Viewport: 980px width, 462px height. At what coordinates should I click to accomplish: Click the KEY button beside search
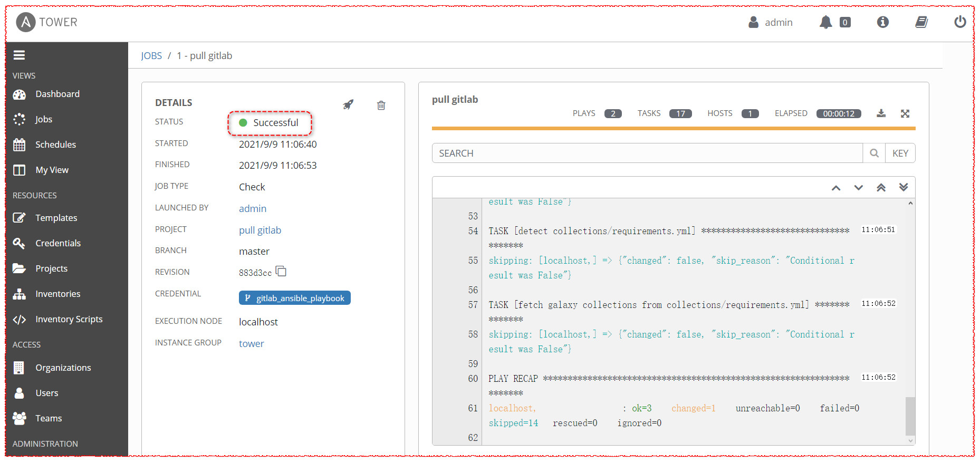(x=900, y=153)
